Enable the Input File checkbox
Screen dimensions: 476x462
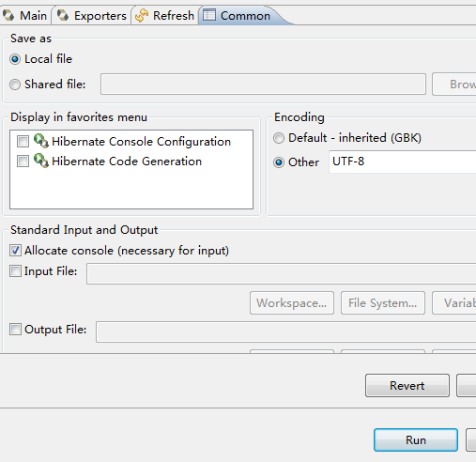pos(15,271)
